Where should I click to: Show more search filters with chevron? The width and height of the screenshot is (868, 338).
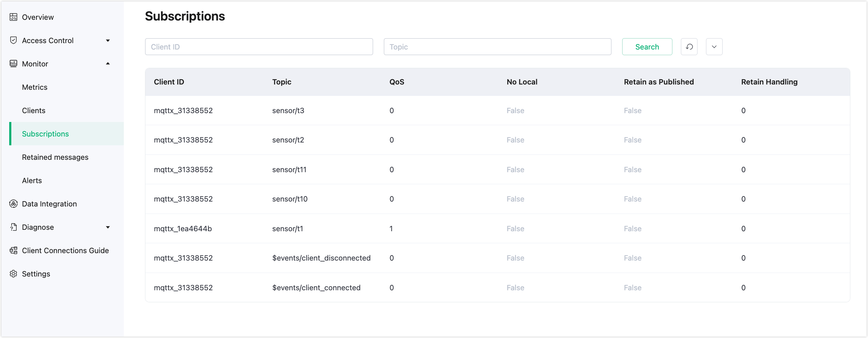coord(714,47)
